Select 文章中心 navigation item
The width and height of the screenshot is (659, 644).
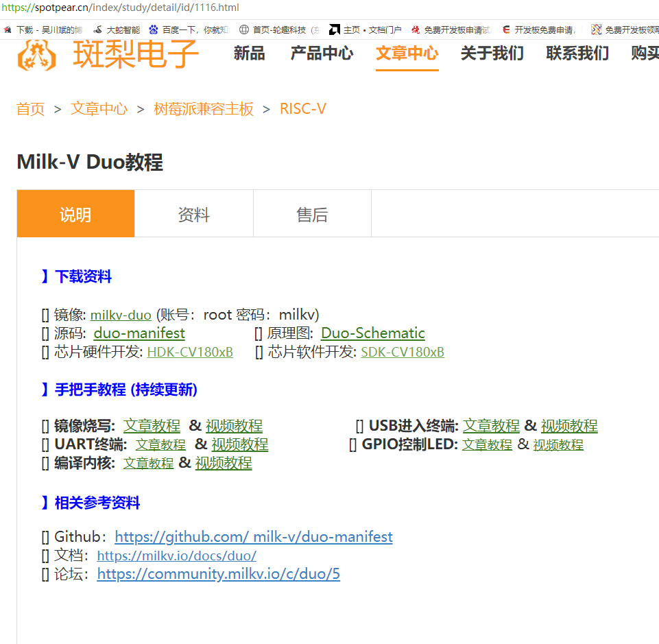(407, 53)
